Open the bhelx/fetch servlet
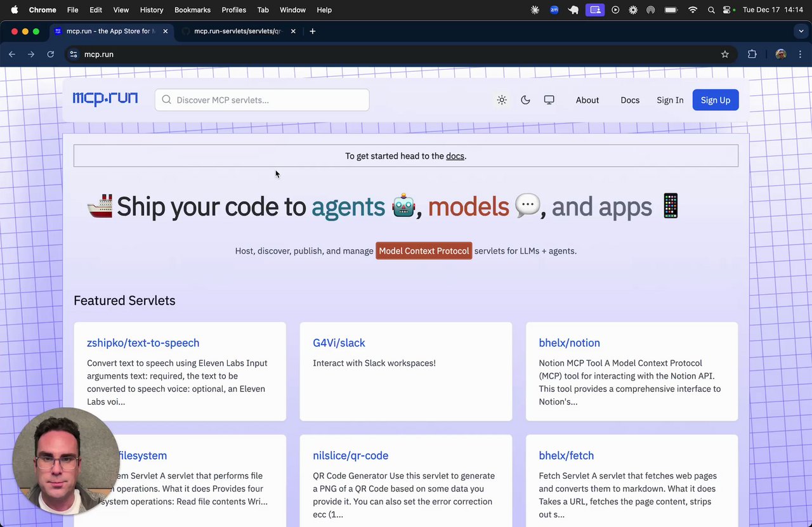Screen dimensions: 812x527 click(566, 456)
